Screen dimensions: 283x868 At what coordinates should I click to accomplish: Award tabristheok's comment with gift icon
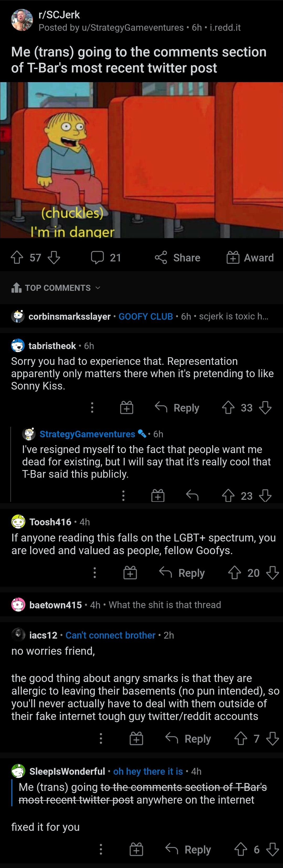pos(127,408)
